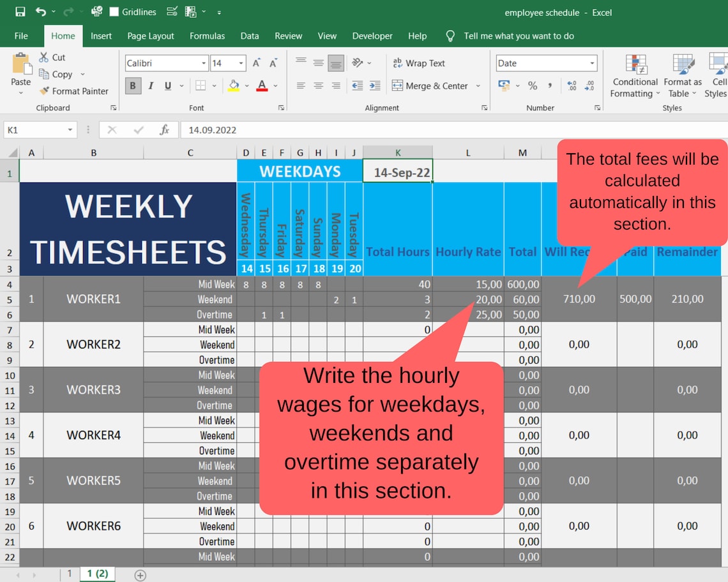728x582 pixels.
Task: Click the Wrap Text icon
Action: point(418,63)
